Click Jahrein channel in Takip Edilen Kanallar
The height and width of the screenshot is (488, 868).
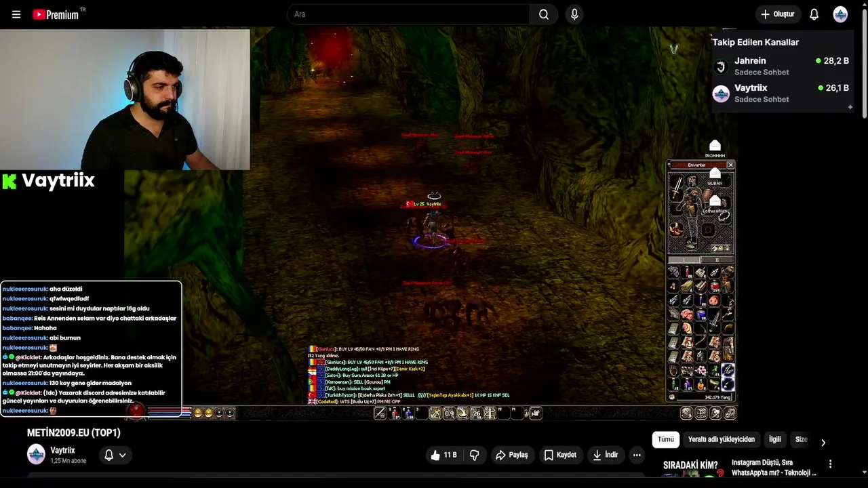click(x=781, y=66)
